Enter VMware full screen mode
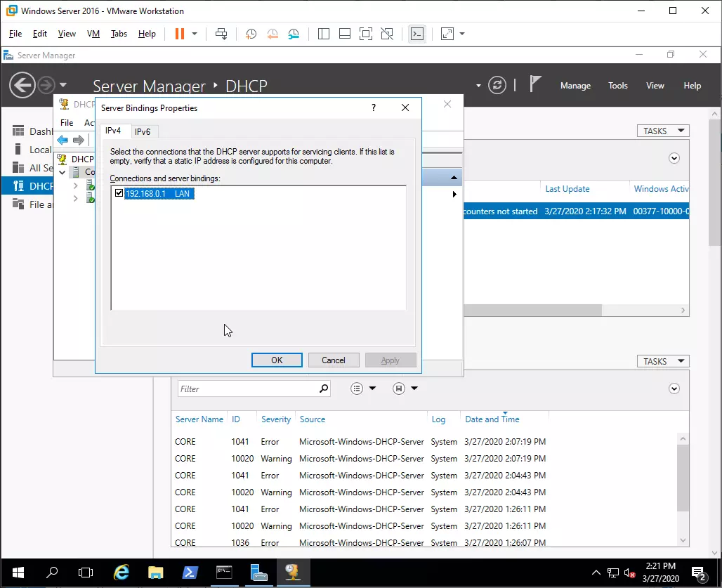Image resolution: width=722 pixels, height=588 pixels. pyautogui.click(x=366, y=34)
